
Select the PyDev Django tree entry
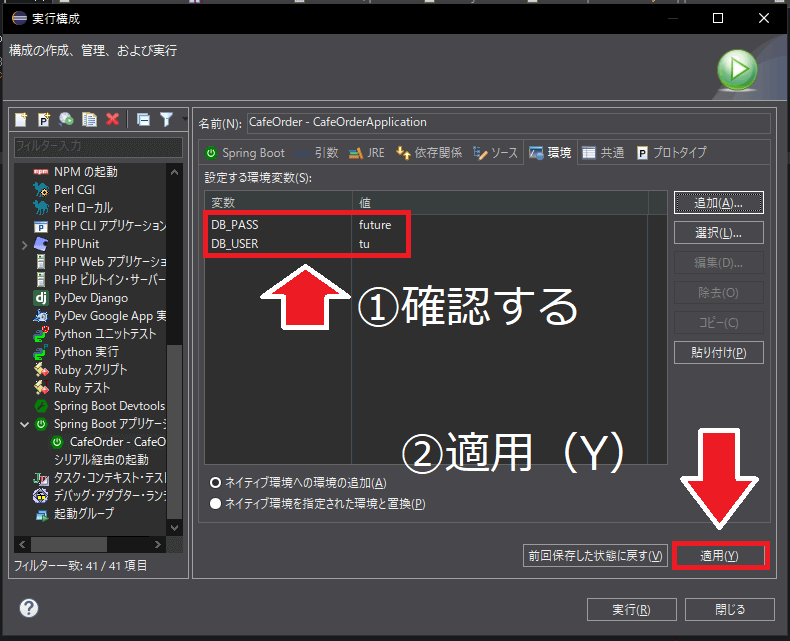coord(90,298)
